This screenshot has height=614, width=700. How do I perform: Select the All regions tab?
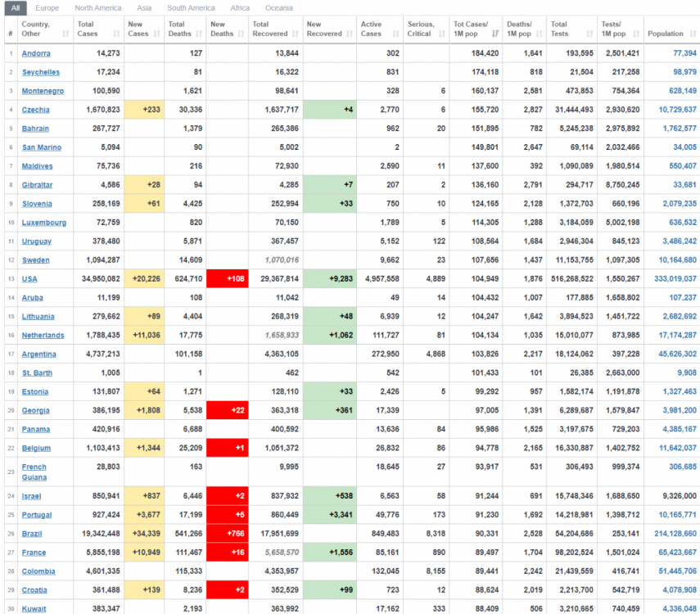16,8
